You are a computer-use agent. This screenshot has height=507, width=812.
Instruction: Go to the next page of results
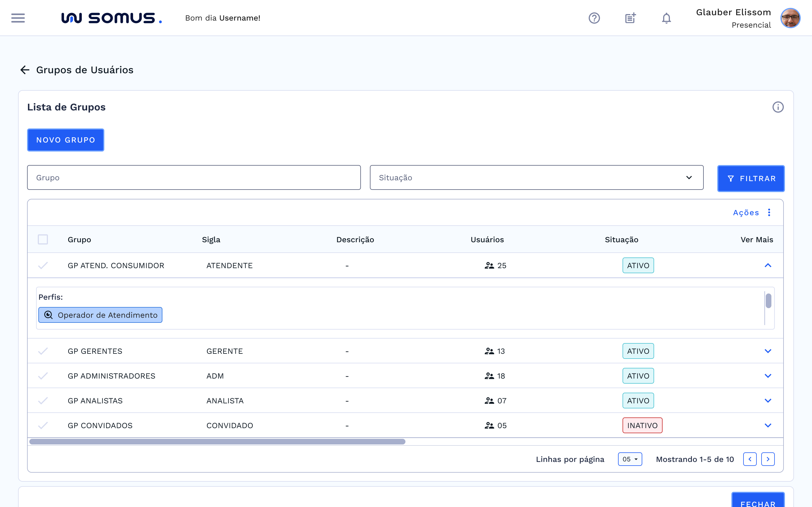768,459
